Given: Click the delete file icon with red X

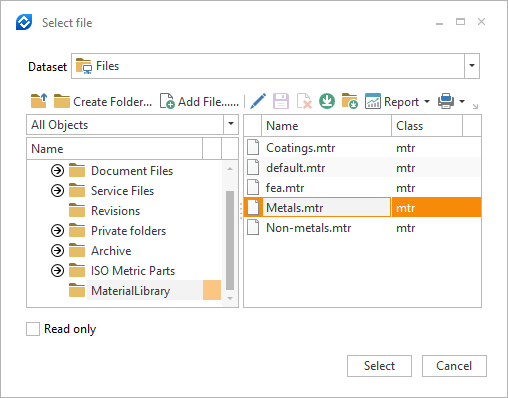Looking at the screenshot, I should [304, 101].
